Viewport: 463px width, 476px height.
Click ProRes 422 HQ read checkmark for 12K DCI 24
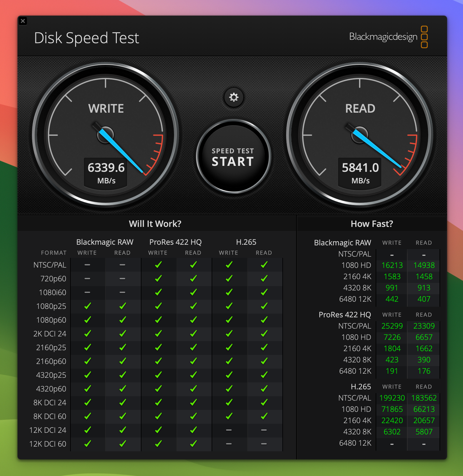(193, 430)
